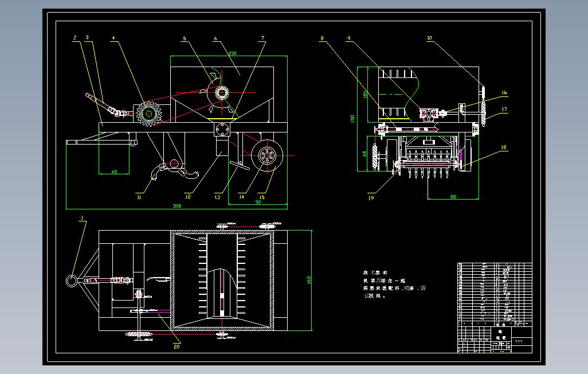Select part callout label 3
The width and height of the screenshot is (588, 374).
click(87, 37)
